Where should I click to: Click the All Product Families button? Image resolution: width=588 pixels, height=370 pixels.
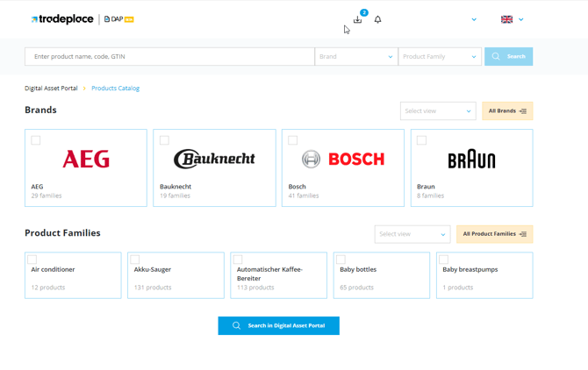[495, 234]
